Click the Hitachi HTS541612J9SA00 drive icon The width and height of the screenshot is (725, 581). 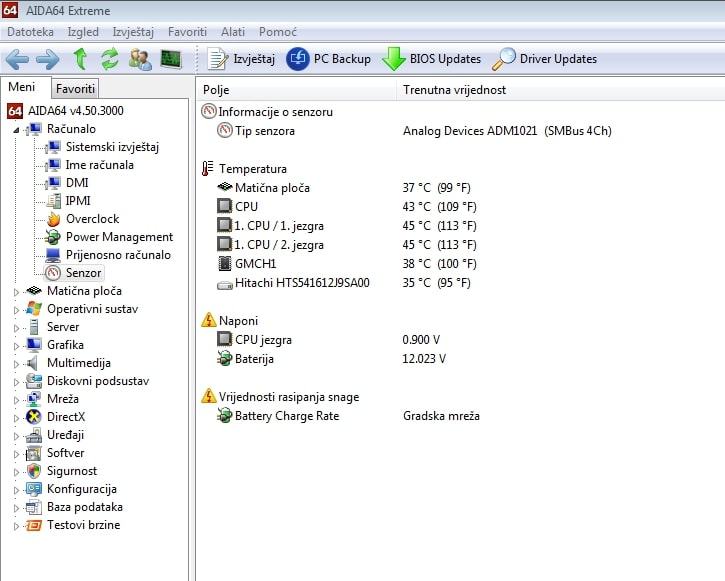(x=225, y=285)
